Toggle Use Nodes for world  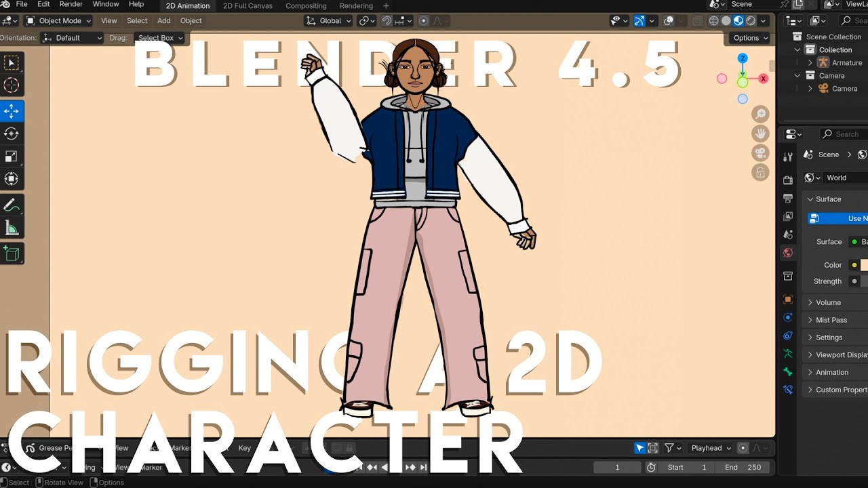837,218
